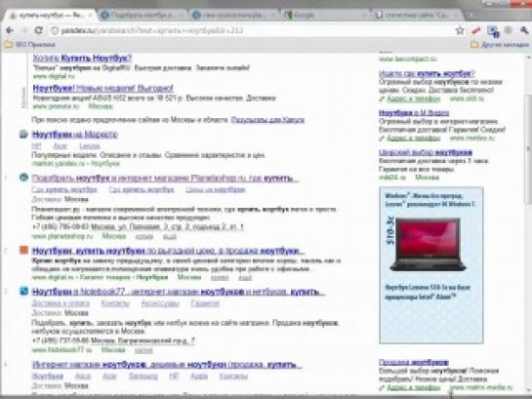Open the Ноутбуки в М.Видео ad link
532x399 pixels.
pyautogui.click(x=414, y=113)
